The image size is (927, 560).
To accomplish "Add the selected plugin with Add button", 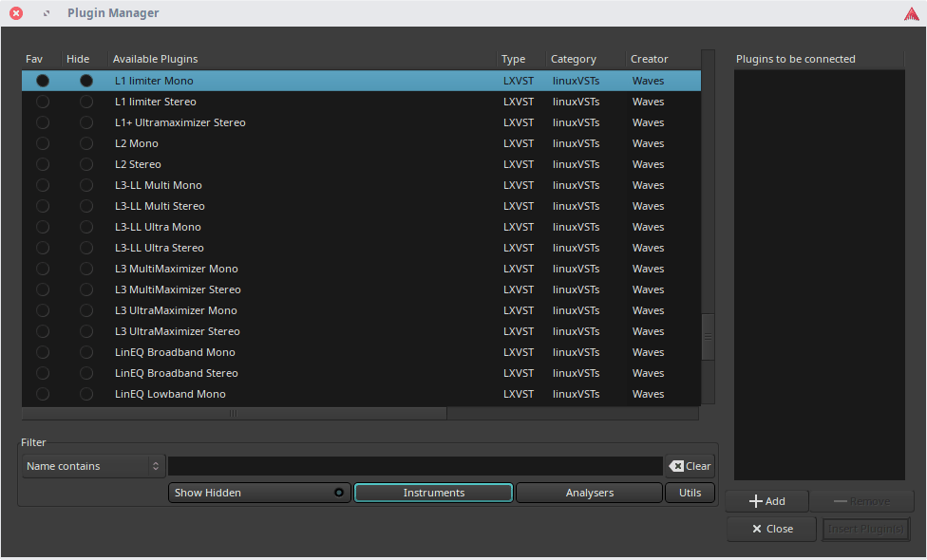I will point(766,501).
